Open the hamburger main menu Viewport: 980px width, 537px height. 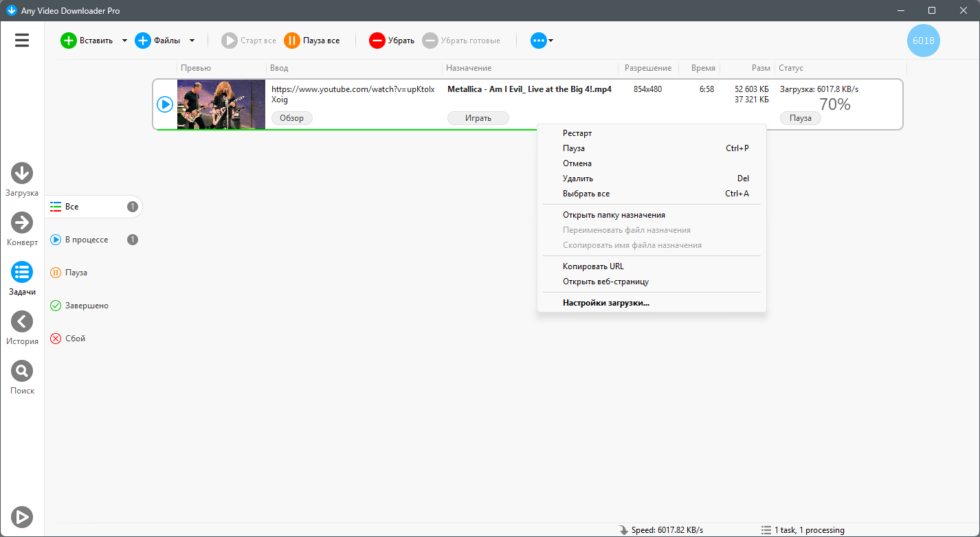(x=22, y=41)
